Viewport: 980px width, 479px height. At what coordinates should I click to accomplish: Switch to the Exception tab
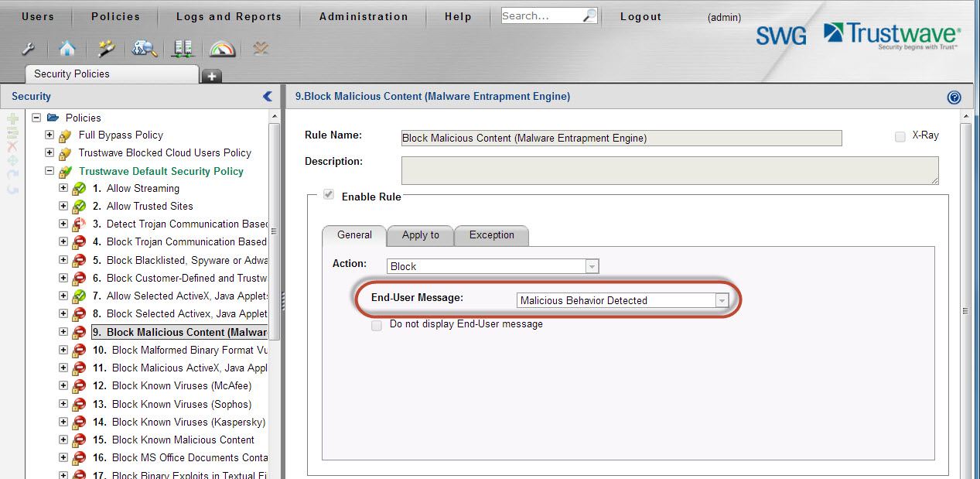[491, 235]
